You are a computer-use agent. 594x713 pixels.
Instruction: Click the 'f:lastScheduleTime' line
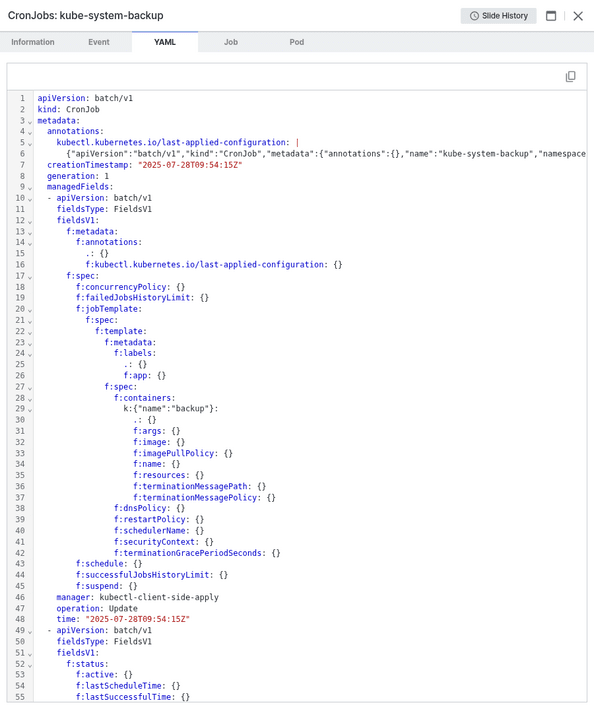[128, 686]
